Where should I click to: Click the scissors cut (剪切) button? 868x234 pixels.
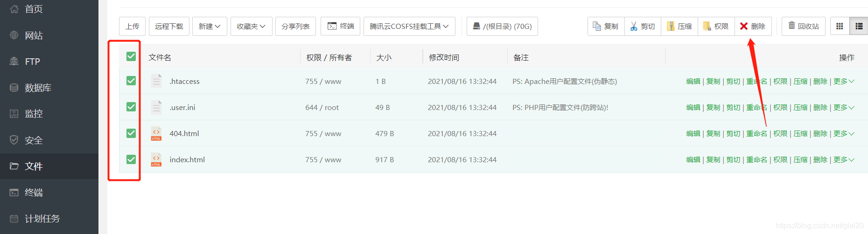(643, 26)
